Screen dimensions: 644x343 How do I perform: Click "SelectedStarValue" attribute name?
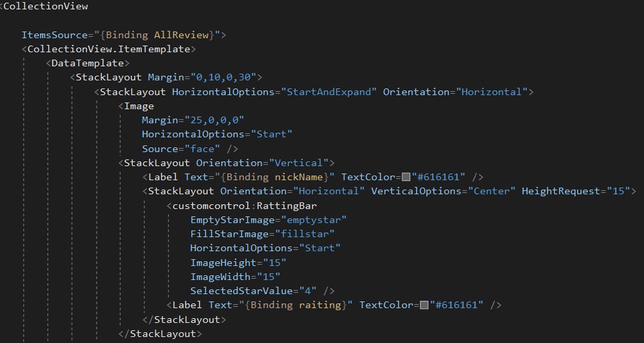tap(241, 291)
